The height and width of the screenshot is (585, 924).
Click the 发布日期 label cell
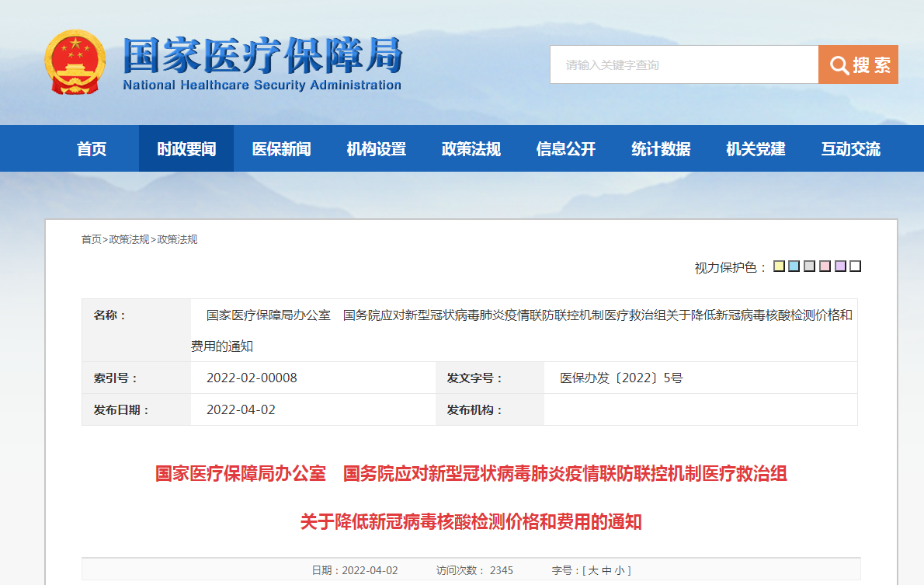(x=136, y=410)
